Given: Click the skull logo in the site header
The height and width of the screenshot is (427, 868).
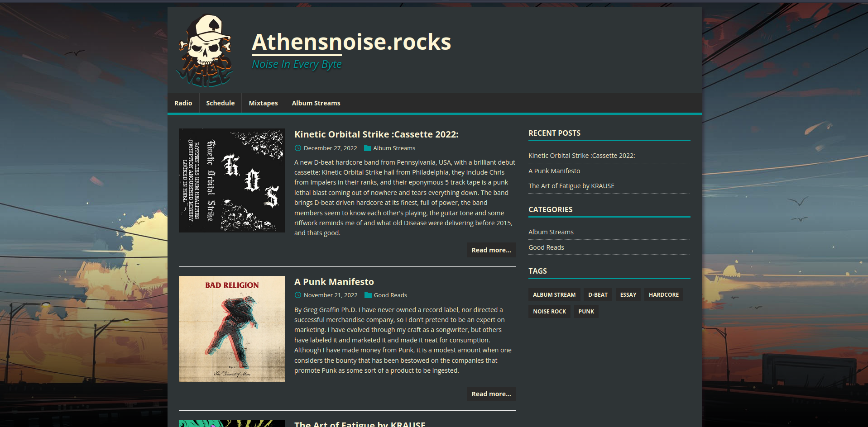Looking at the screenshot, I should (x=206, y=50).
